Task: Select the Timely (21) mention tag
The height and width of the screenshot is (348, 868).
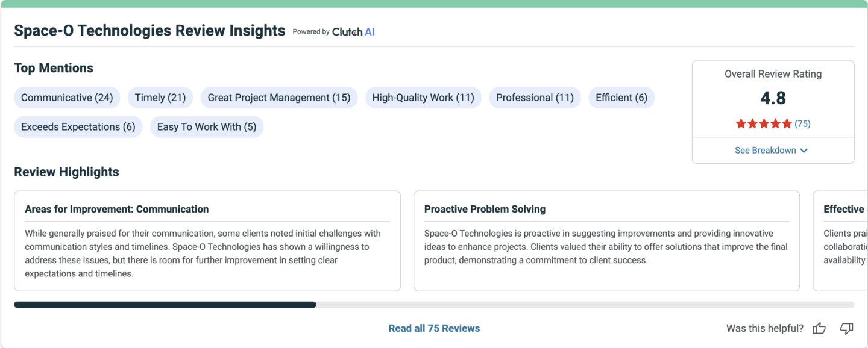Action: tap(160, 98)
